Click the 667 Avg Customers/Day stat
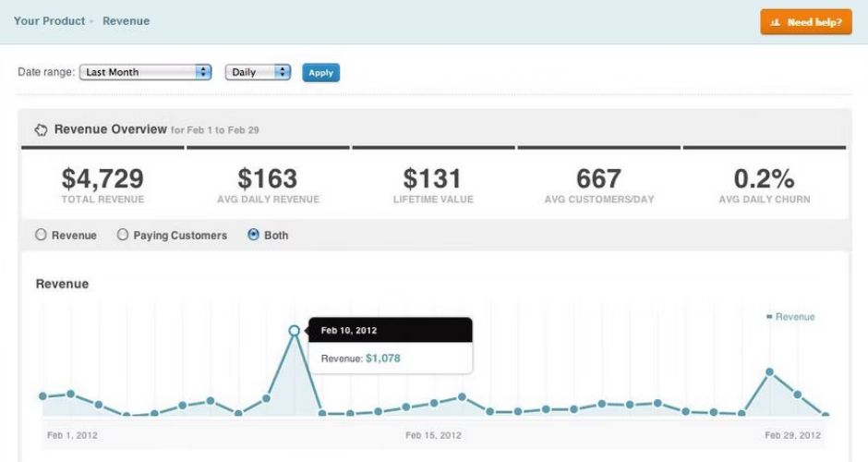868x462 pixels. 599,185
